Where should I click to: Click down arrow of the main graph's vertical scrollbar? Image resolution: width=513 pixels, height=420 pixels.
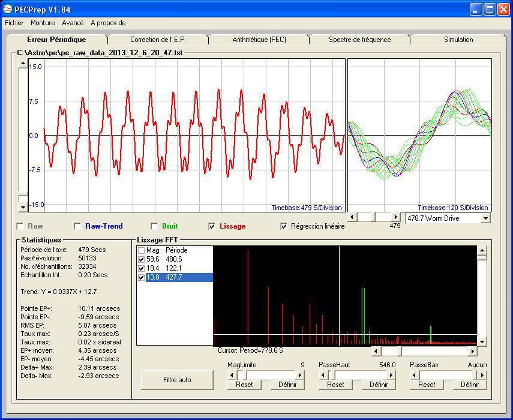click(x=23, y=207)
